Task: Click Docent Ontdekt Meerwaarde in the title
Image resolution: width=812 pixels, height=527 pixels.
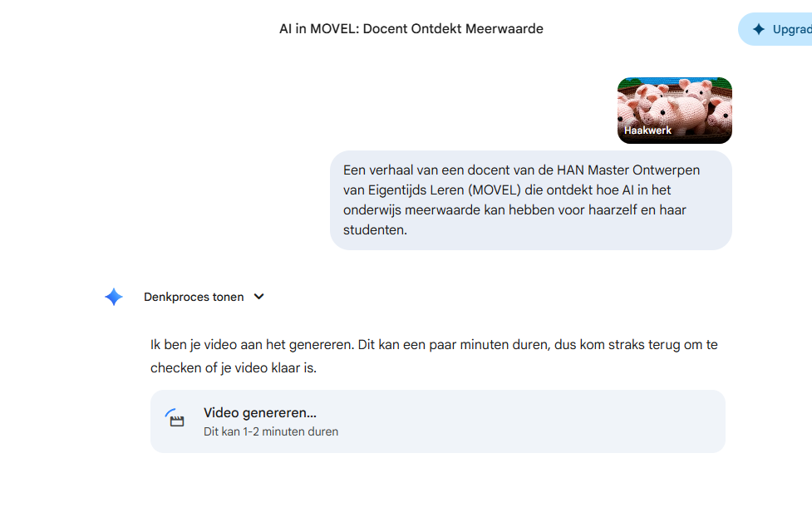Action: 453,28
